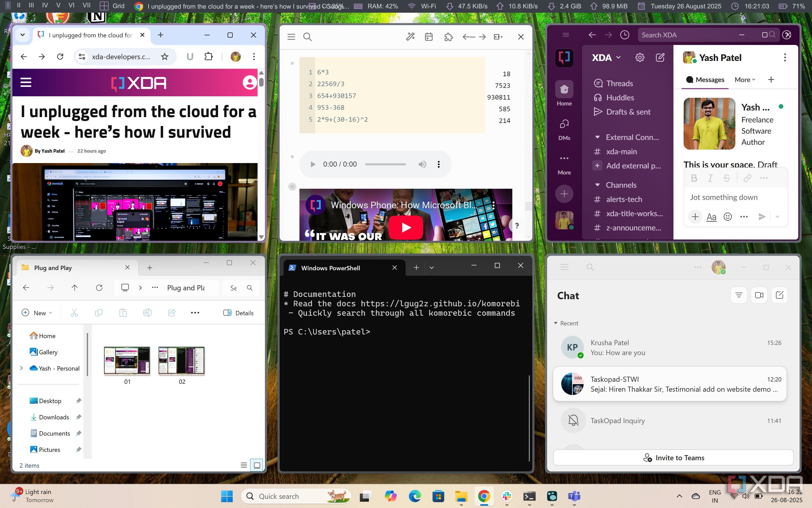Click emoji icon in Slack message composer
The image size is (812, 508).
point(728,217)
